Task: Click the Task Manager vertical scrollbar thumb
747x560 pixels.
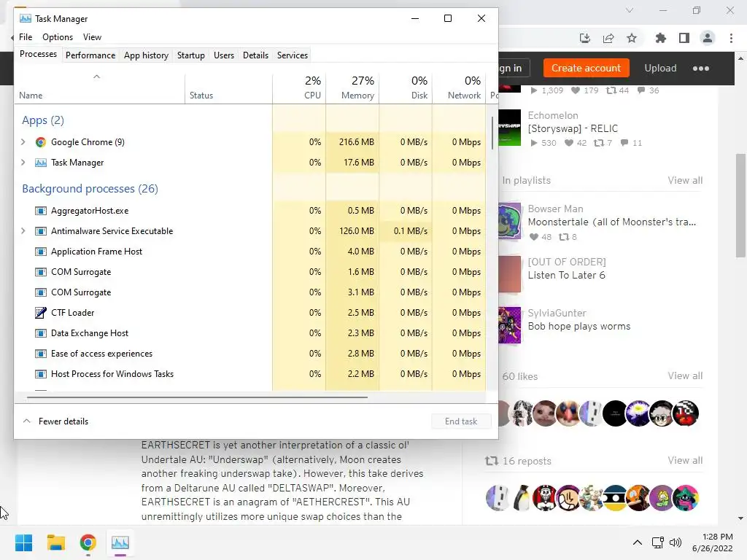Action: (x=492, y=133)
